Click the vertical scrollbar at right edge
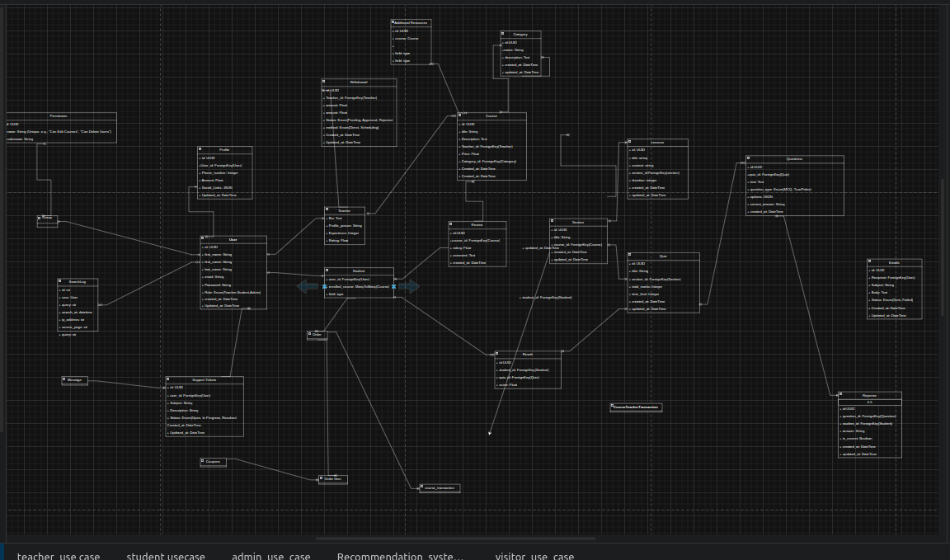Screen dimensions: 950x560 pyautogui.click(x=943, y=247)
